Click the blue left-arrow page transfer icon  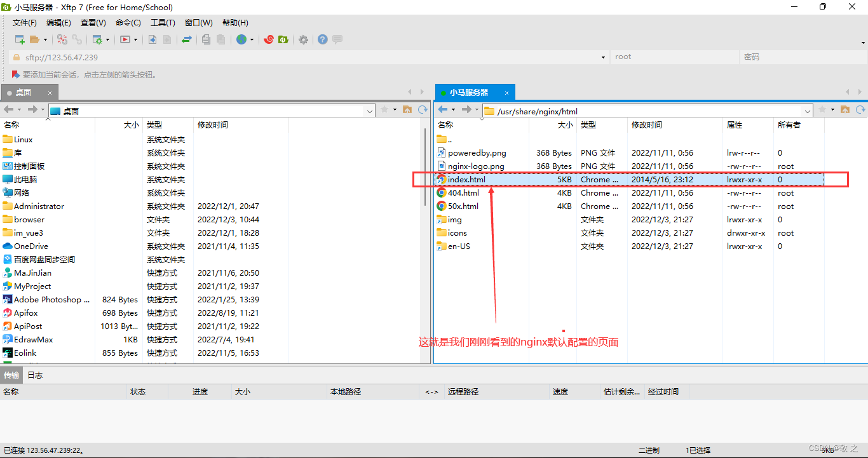[153, 39]
